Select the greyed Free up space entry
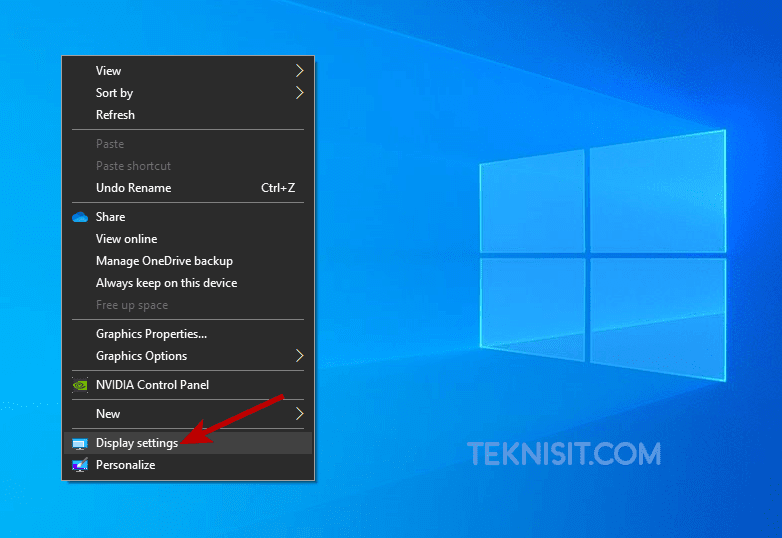The width and height of the screenshot is (782, 538). point(188,305)
